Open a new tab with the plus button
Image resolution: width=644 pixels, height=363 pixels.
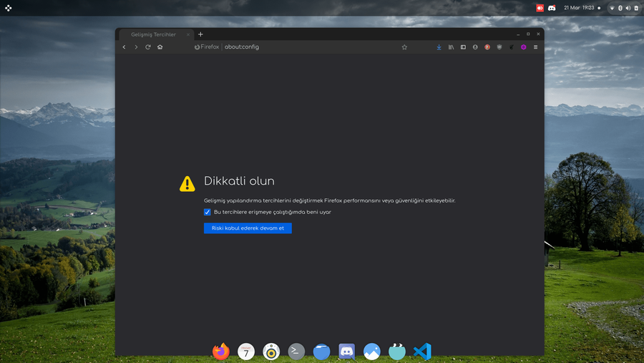pyautogui.click(x=200, y=34)
